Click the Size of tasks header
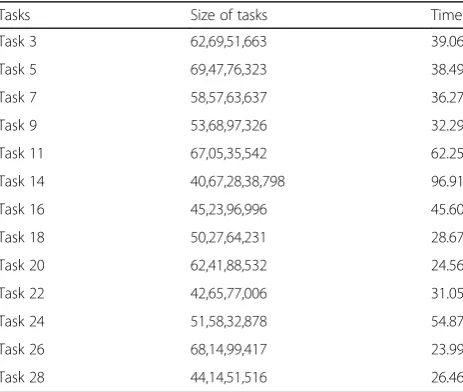This screenshot has width=463, height=392. point(229,15)
